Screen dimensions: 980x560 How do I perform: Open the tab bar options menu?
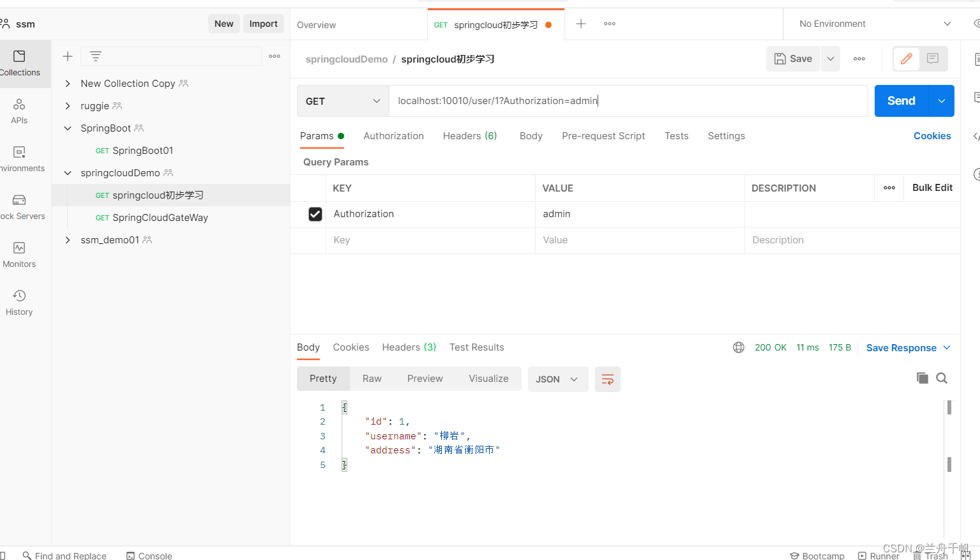point(610,24)
